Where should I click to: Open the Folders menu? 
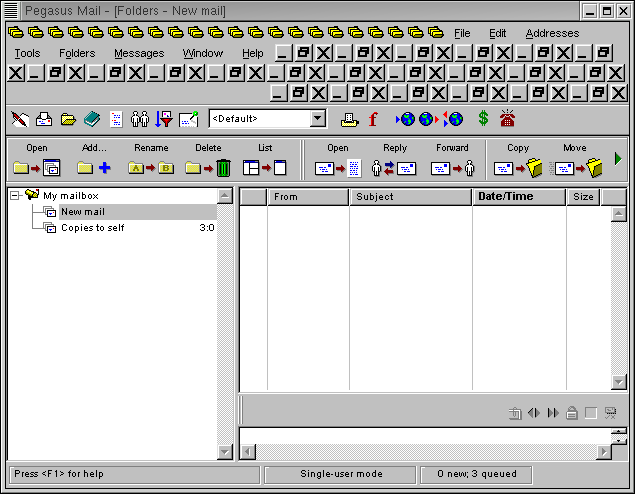(x=77, y=53)
